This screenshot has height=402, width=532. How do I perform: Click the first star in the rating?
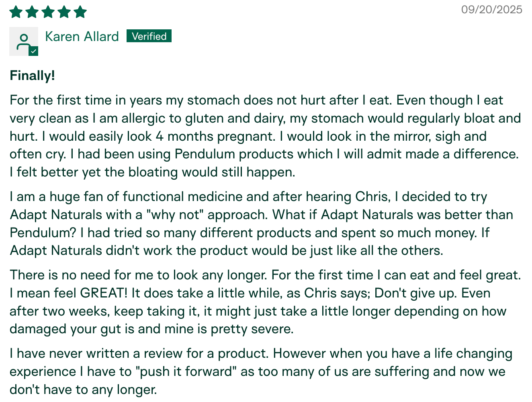point(16,12)
